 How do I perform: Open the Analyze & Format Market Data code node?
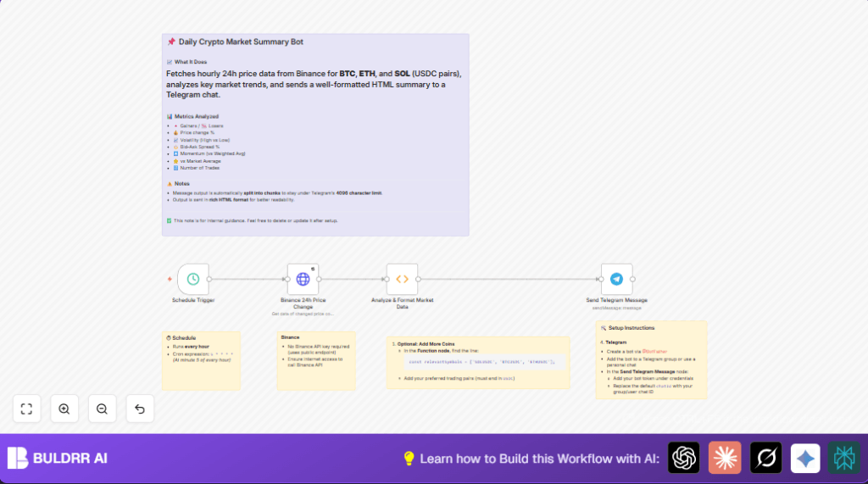tap(402, 279)
